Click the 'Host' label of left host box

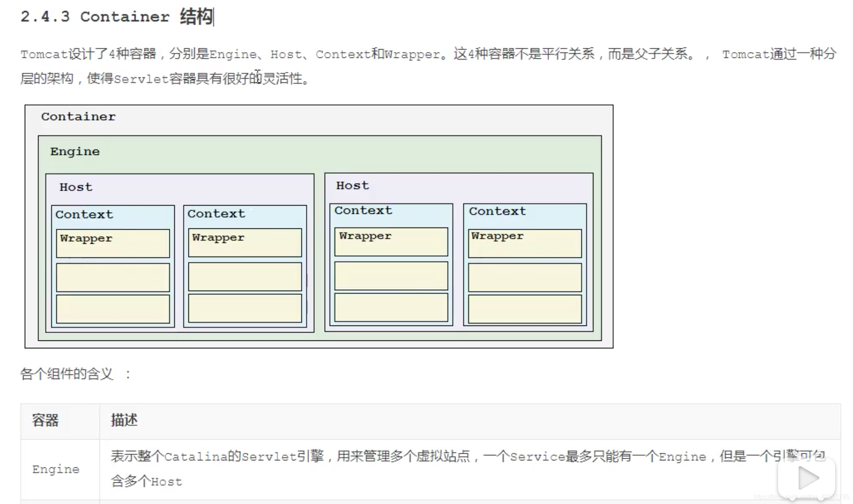coord(76,187)
